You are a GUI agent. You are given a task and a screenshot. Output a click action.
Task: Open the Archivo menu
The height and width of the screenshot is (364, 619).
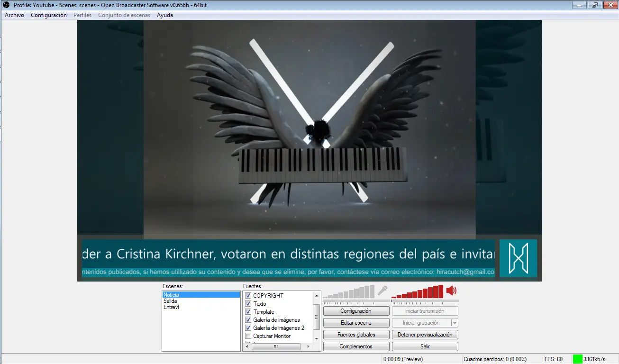point(14,15)
